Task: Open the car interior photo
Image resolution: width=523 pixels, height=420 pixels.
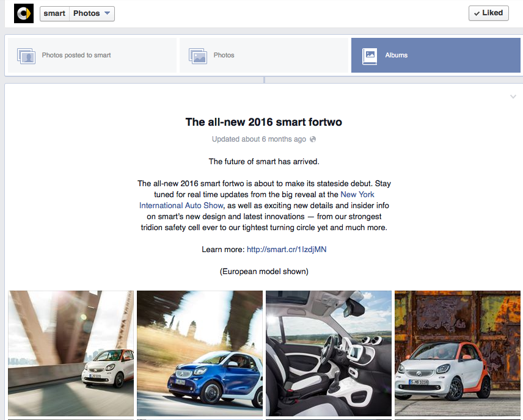Action: click(x=329, y=353)
